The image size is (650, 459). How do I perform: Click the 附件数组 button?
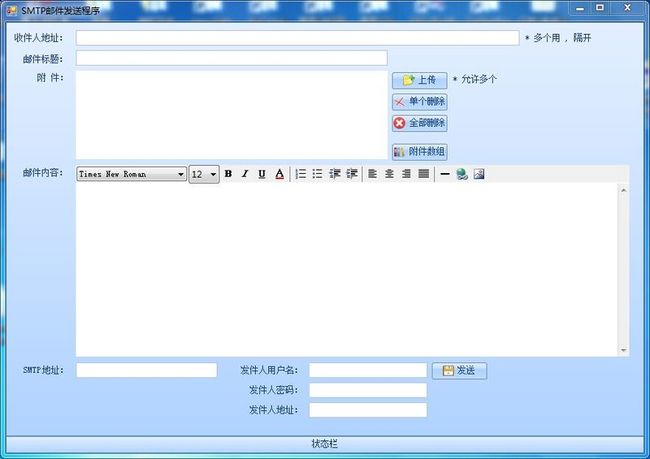(420, 152)
